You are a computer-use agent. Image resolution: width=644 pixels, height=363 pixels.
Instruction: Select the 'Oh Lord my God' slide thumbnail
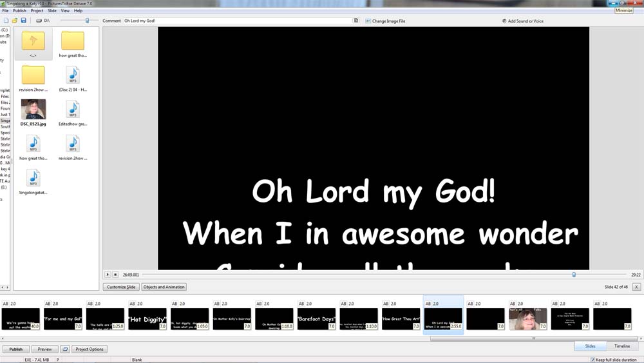443,319
